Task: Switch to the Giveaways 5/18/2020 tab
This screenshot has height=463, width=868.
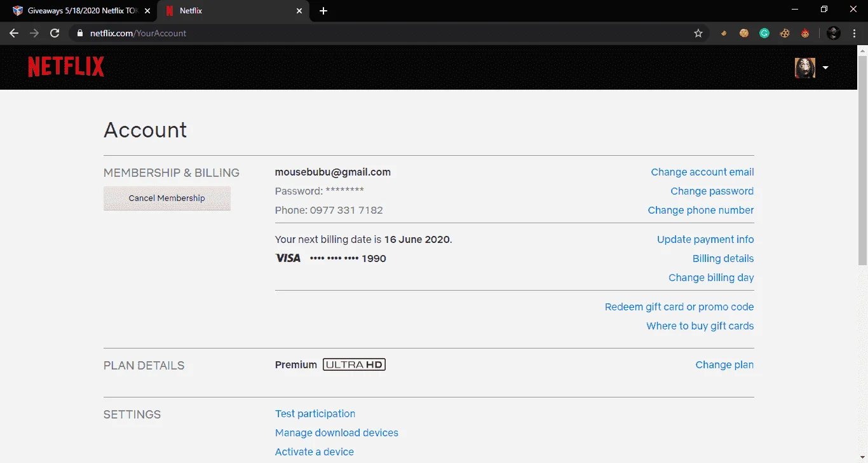Action: tap(80, 11)
